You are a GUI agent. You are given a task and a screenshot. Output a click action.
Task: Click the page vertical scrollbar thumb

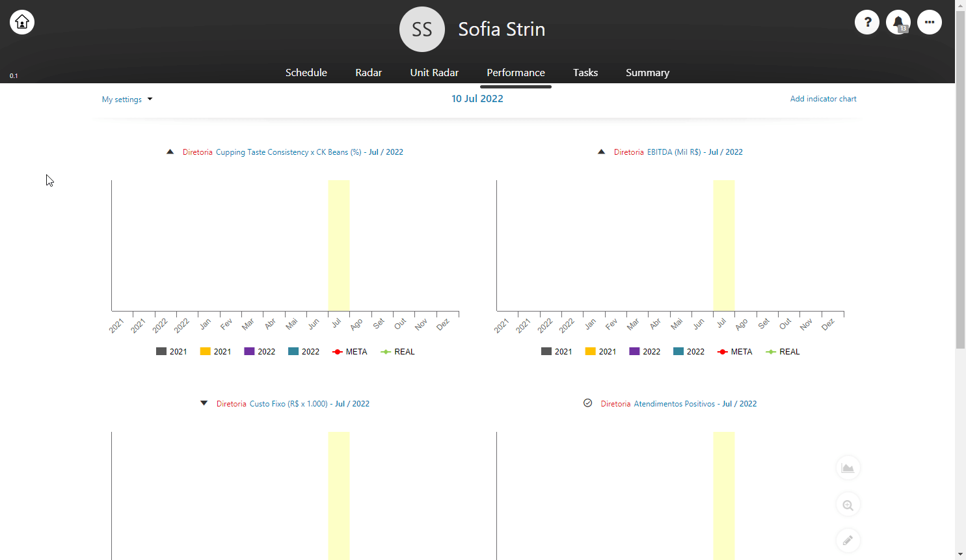point(961,179)
